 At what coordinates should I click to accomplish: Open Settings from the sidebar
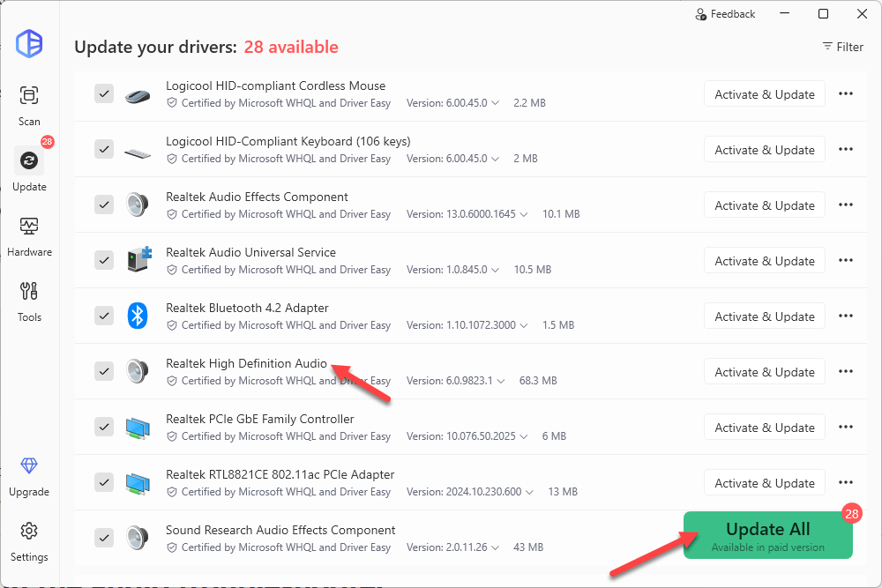pyautogui.click(x=29, y=540)
